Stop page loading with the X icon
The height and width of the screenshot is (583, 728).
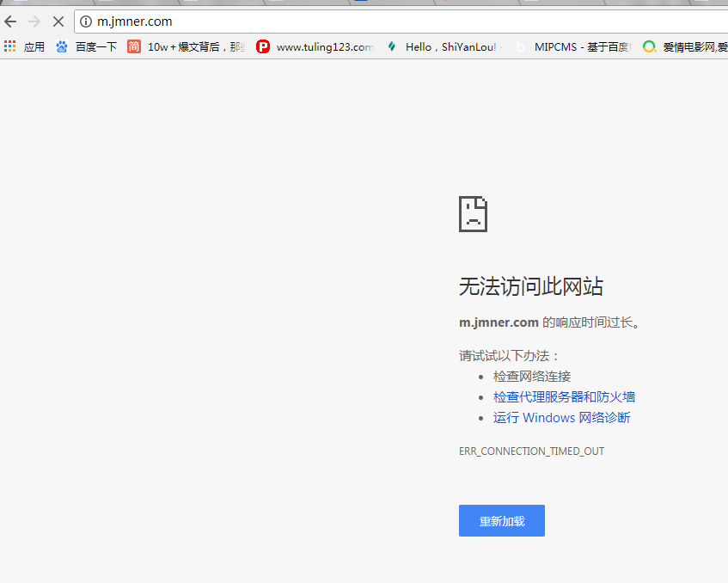coord(58,21)
